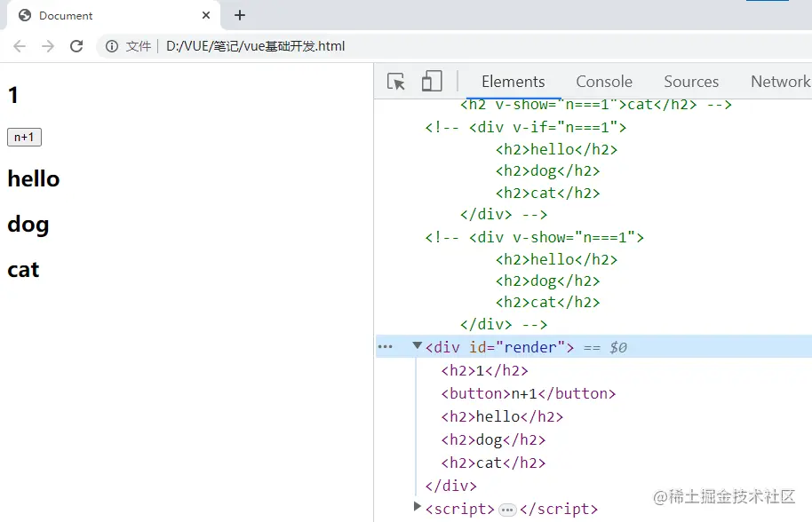Image resolution: width=812 pixels, height=522 pixels.
Task: Open the three-dot actions beside render div
Action: pyautogui.click(x=386, y=346)
